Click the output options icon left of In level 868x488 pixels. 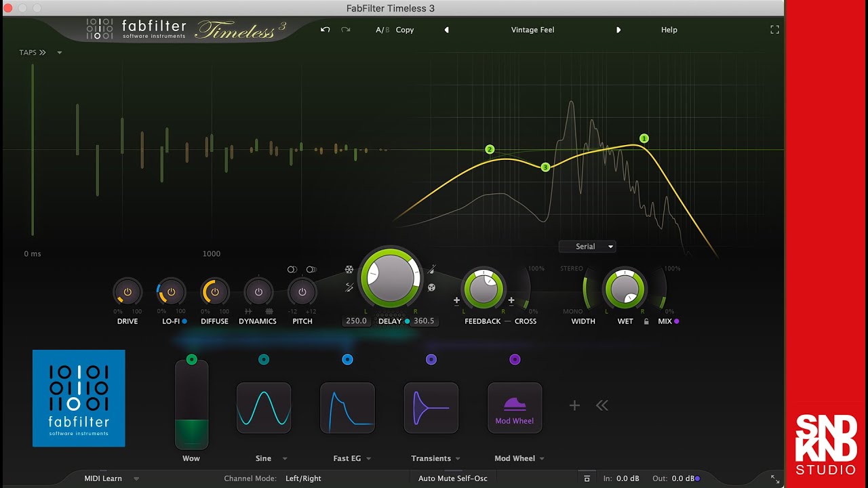[587, 479]
